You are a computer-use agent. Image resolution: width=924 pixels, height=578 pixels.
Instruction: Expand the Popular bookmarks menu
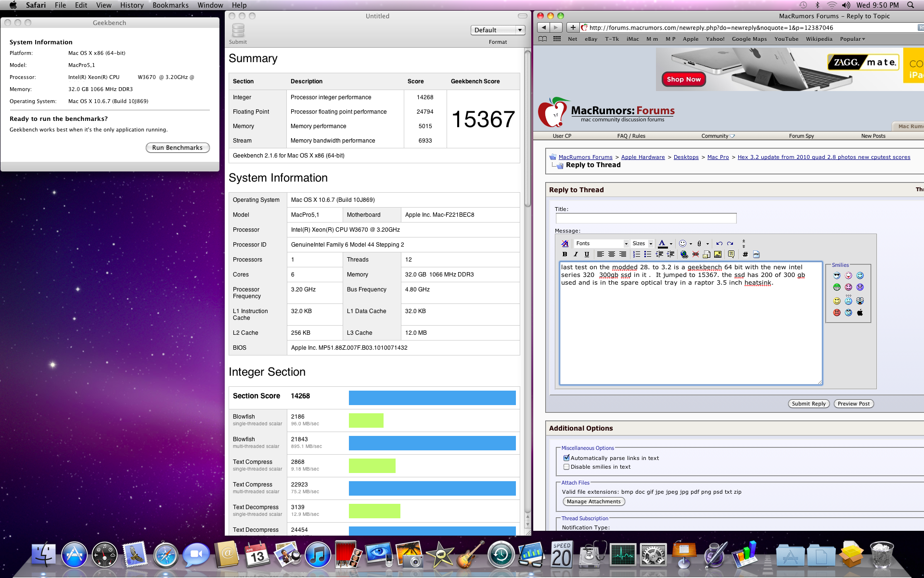click(852, 39)
